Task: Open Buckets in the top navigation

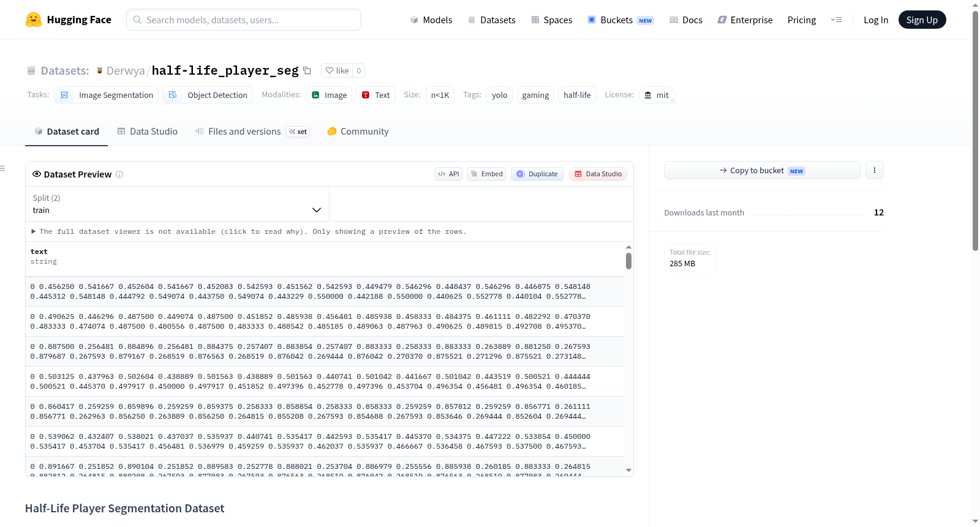Action: pyautogui.click(x=620, y=20)
